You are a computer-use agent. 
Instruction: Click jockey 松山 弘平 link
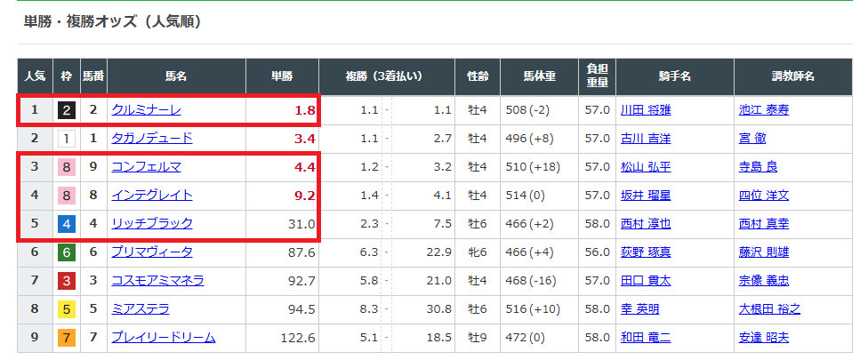(x=647, y=167)
